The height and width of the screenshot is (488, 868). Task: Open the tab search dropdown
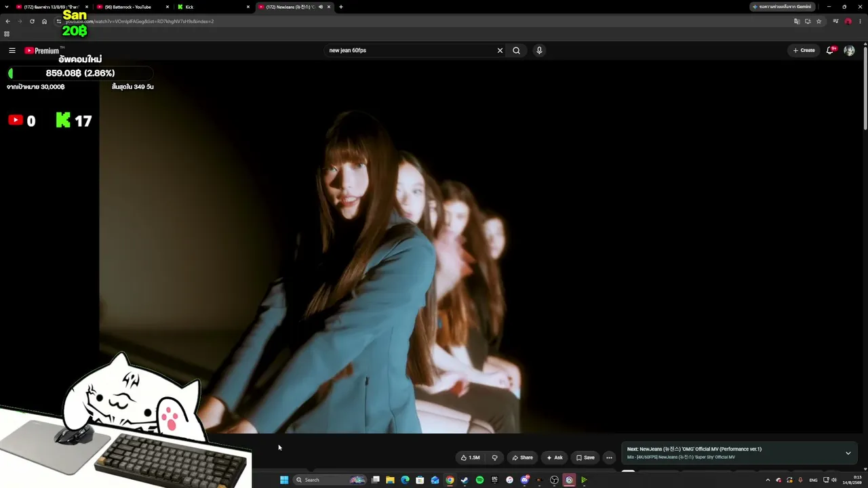[x=7, y=7]
